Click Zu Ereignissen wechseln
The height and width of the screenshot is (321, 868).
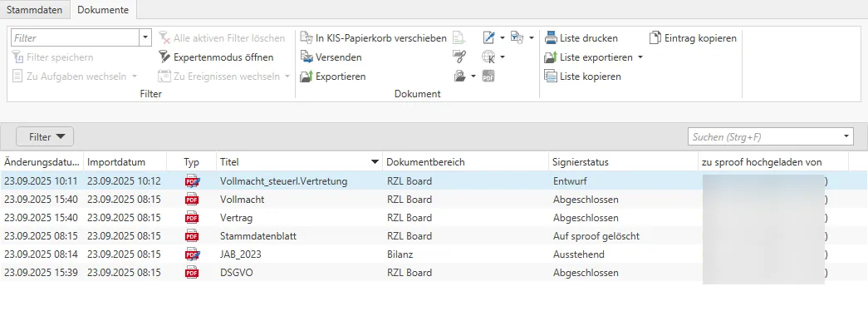click(x=218, y=76)
